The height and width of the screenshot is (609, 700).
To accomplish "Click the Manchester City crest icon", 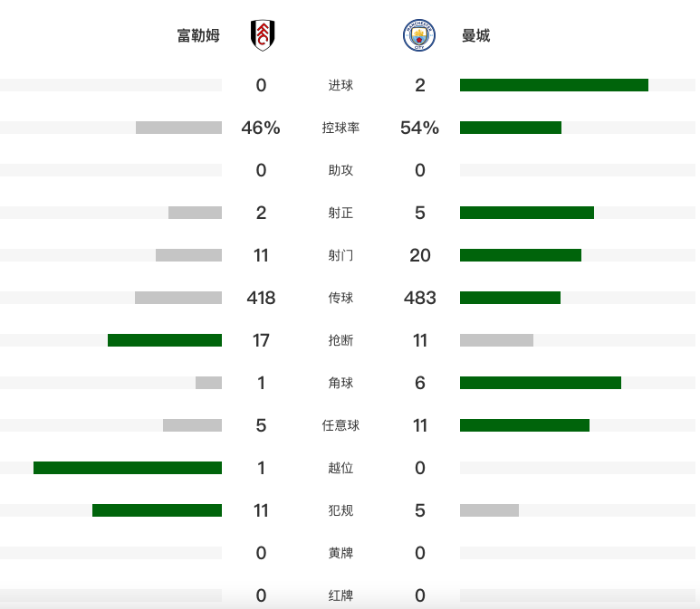I will (418, 35).
